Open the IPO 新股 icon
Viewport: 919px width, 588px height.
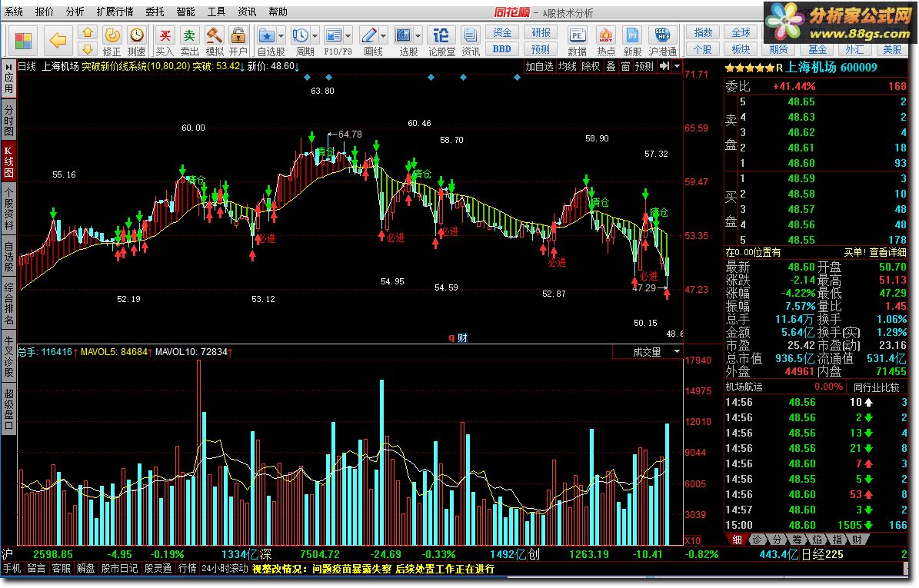(x=632, y=35)
